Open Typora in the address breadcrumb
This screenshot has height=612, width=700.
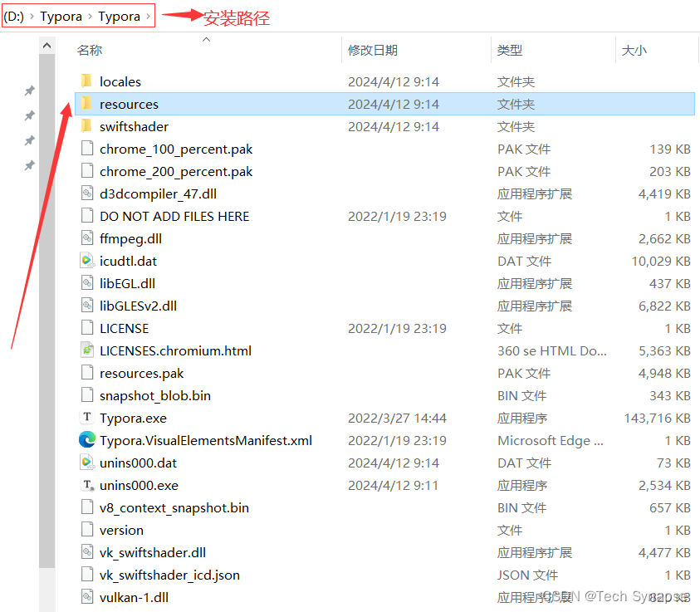pyautogui.click(x=61, y=16)
